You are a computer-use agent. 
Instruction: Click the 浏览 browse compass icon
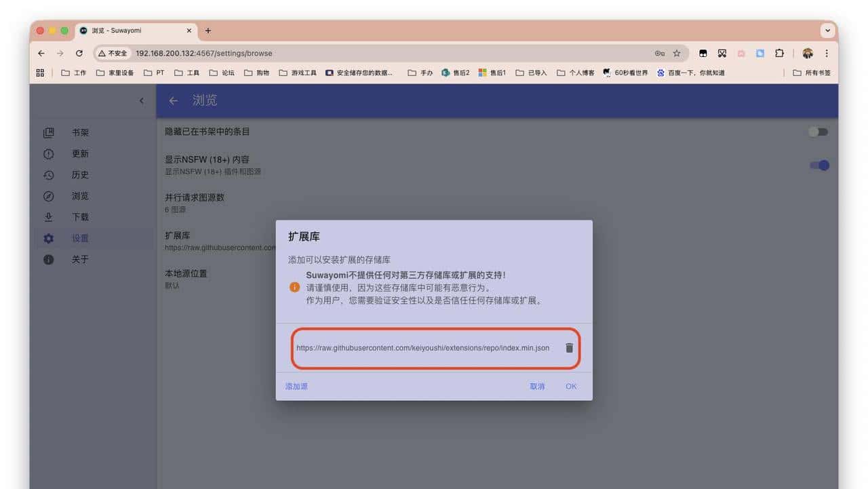coord(48,196)
